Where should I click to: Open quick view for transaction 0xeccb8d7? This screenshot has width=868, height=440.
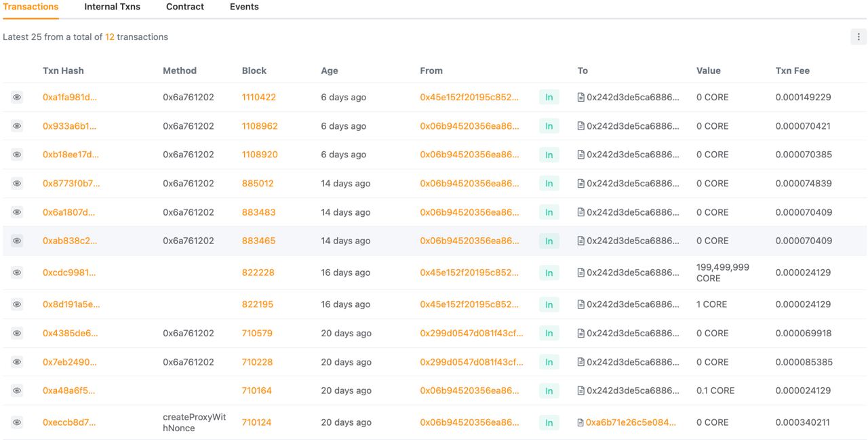point(17,422)
